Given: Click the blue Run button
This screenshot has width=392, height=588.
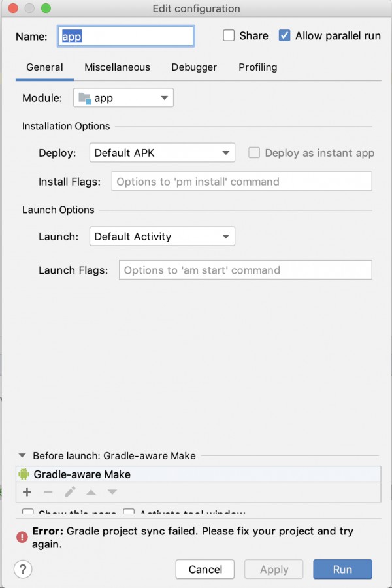Looking at the screenshot, I should [342, 569].
